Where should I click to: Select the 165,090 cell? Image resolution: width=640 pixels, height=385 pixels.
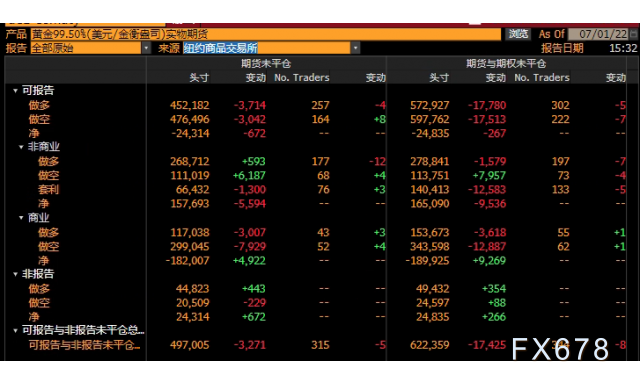(x=429, y=204)
